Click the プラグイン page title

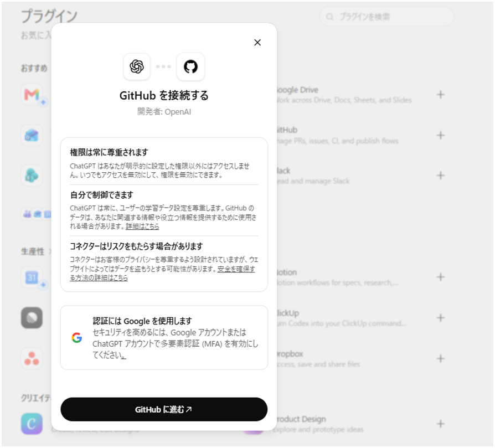tap(49, 16)
